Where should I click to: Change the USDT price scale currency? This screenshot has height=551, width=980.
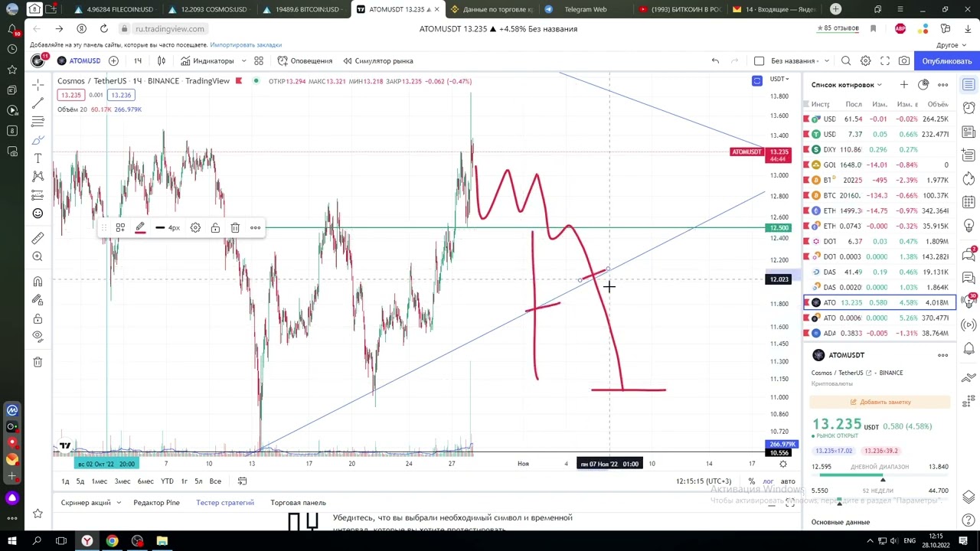coord(779,79)
